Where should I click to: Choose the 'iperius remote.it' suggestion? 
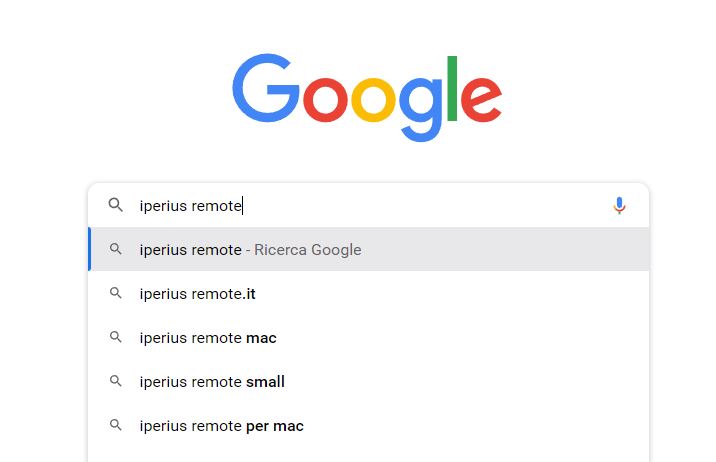coord(198,294)
